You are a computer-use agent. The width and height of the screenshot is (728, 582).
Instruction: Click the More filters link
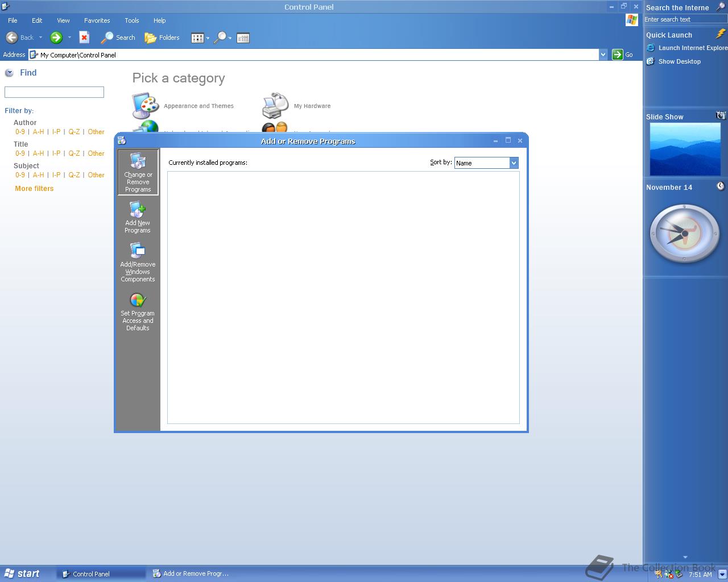(x=34, y=189)
